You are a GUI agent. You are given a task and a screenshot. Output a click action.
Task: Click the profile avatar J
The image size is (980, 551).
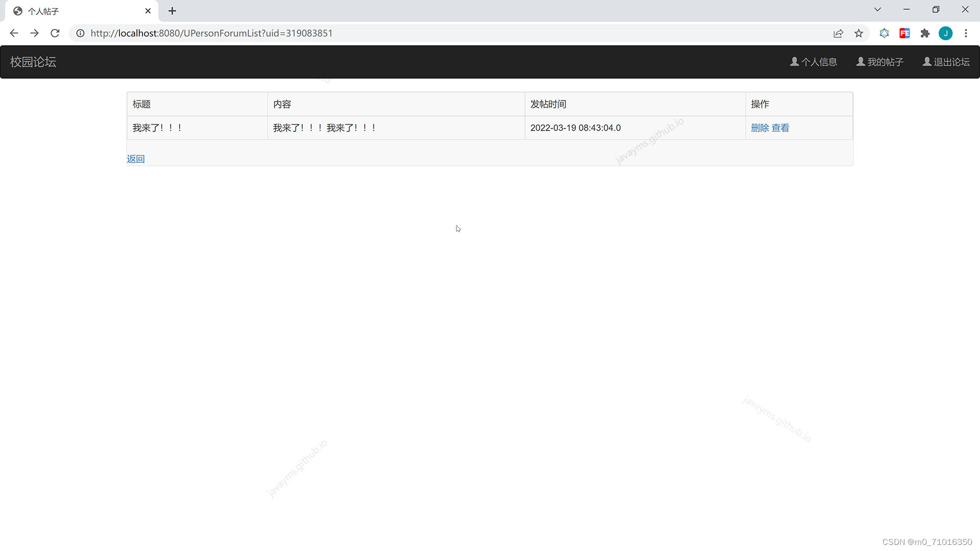(x=945, y=33)
